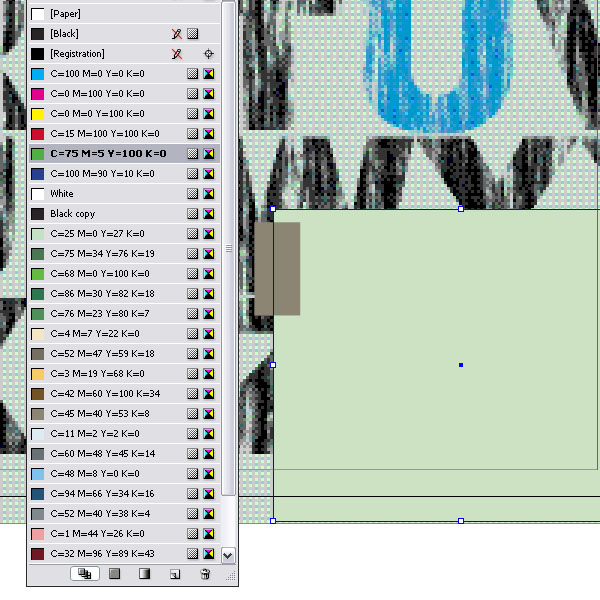Screen dimensions: 600x600
Task: Click CMYK mode icon on White row
Action: tap(209, 194)
